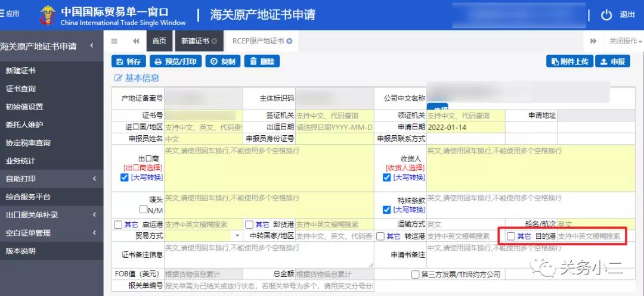
Task: Click the 目的港 input field
Action: [x=590, y=236]
